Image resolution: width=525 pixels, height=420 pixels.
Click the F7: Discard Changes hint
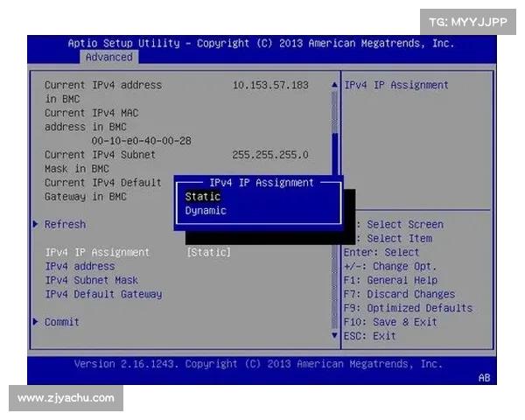click(x=400, y=294)
